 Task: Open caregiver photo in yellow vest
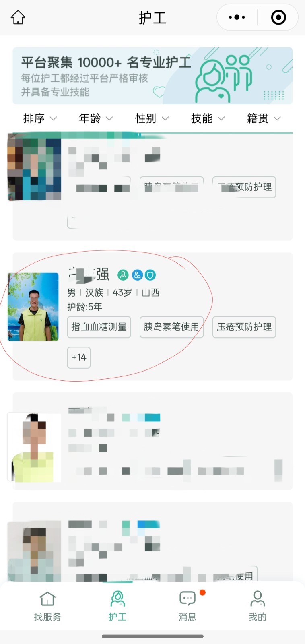pyautogui.click(x=33, y=307)
